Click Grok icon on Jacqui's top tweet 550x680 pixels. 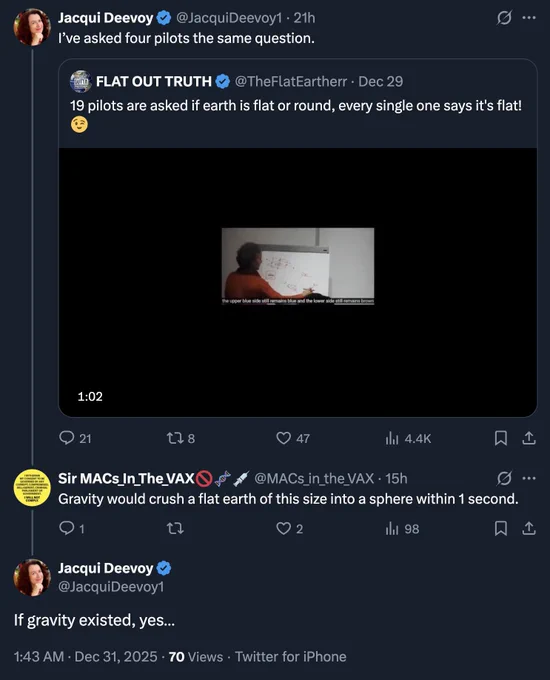click(x=504, y=18)
